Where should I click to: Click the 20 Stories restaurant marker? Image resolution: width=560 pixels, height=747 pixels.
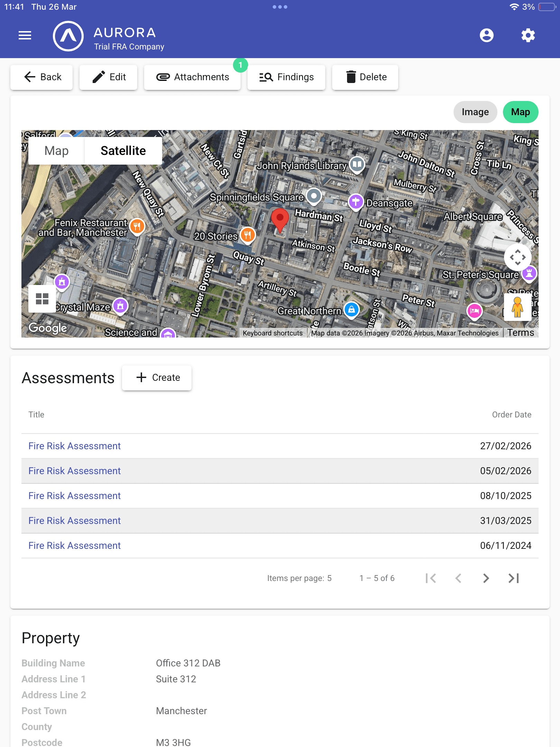[x=248, y=236]
